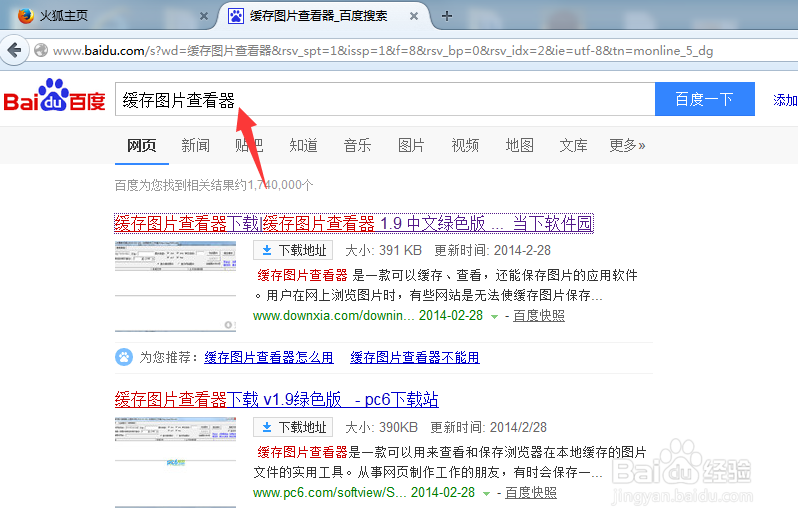Click the first result's screenshot thumbnail
This screenshot has width=798, height=524.
(x=175, y=286)
